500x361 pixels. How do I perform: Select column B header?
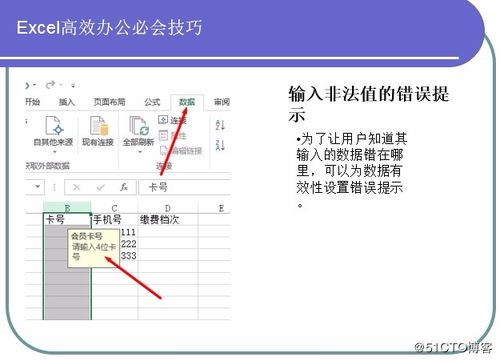click(x=67, y=208)
